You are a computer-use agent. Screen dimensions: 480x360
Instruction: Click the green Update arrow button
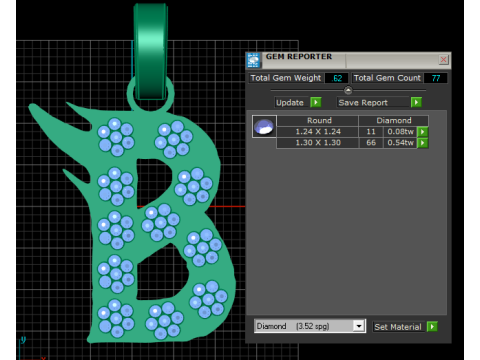316,102
